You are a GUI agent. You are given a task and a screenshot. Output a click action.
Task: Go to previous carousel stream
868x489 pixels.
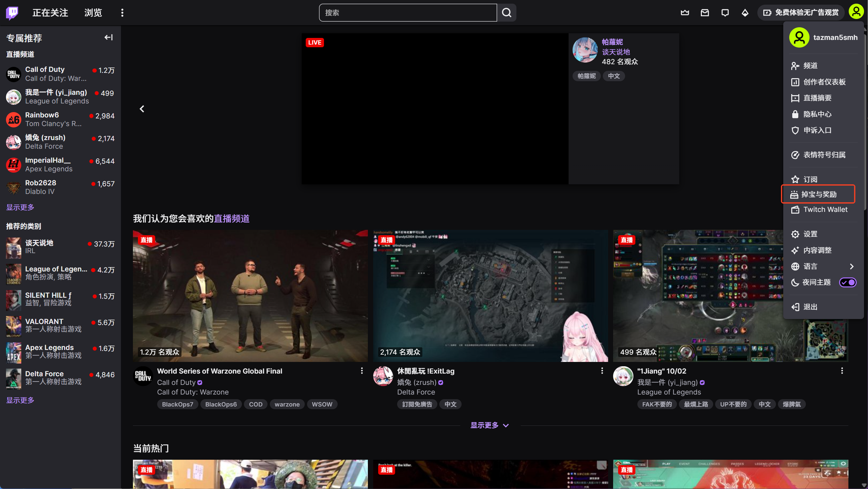click(x=142, y=109)
